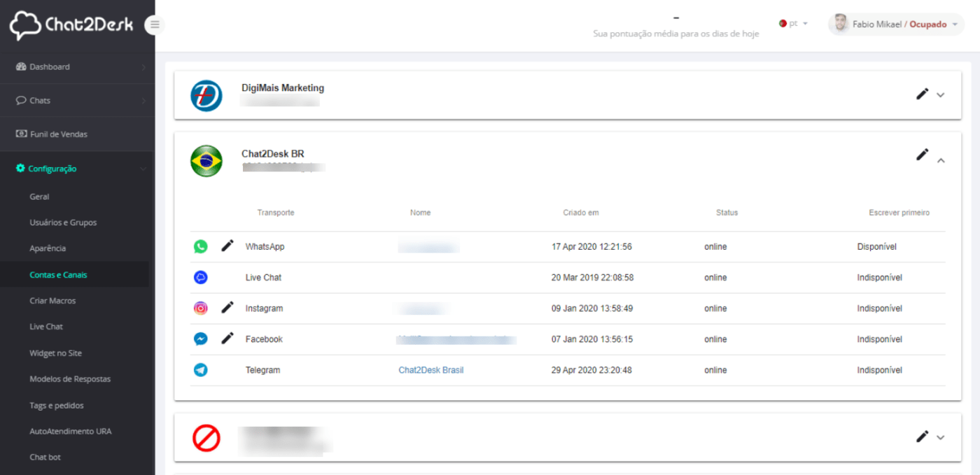Image resolution: width=980 pixels, height=475 pixels.
Task: Toggle the sidebar hamburger menu button
Action: coord(155,25)
